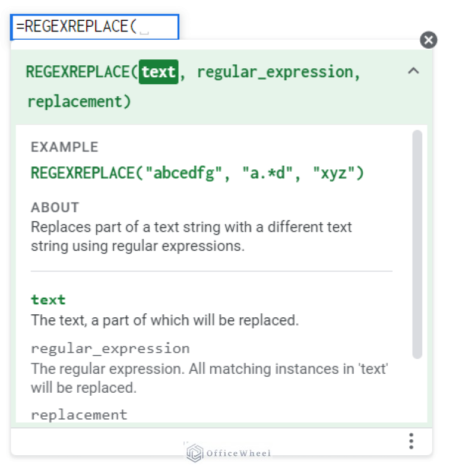Image resolution: width=456 pixels, height=476 pixels.
Task: Click the collapse chevron on the formula header
Action: tap(414, 71)
